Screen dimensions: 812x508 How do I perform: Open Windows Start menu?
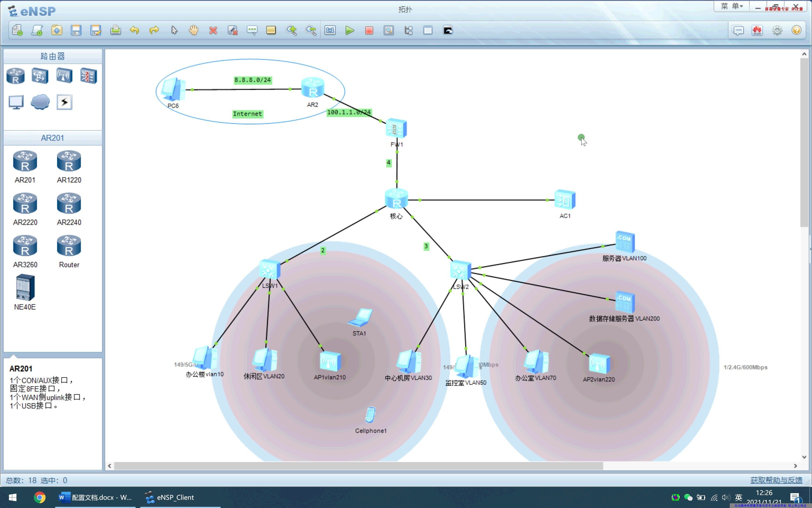pos(12,497)
